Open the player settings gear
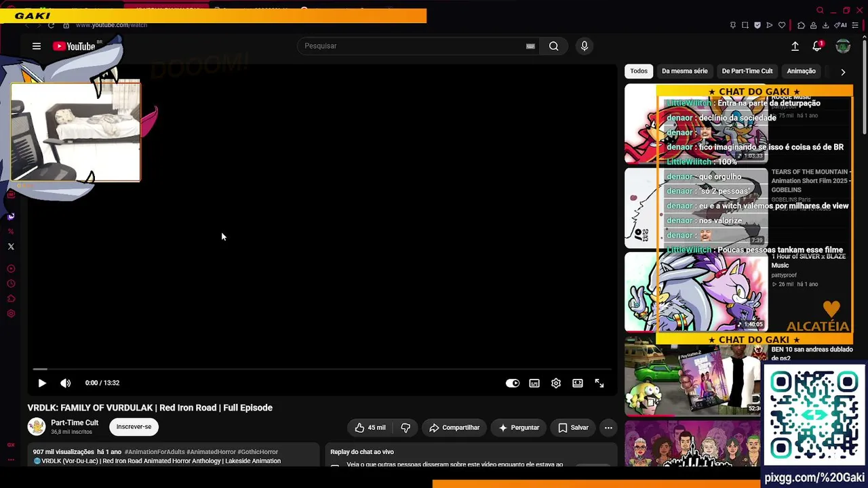This screenshot has height=488, width=868. [x=556, y=383]
